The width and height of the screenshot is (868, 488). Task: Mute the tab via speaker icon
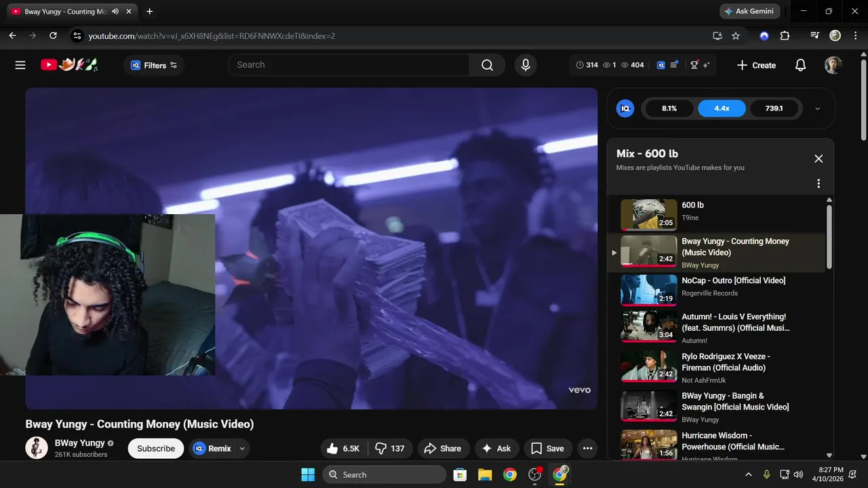point(115,12)
